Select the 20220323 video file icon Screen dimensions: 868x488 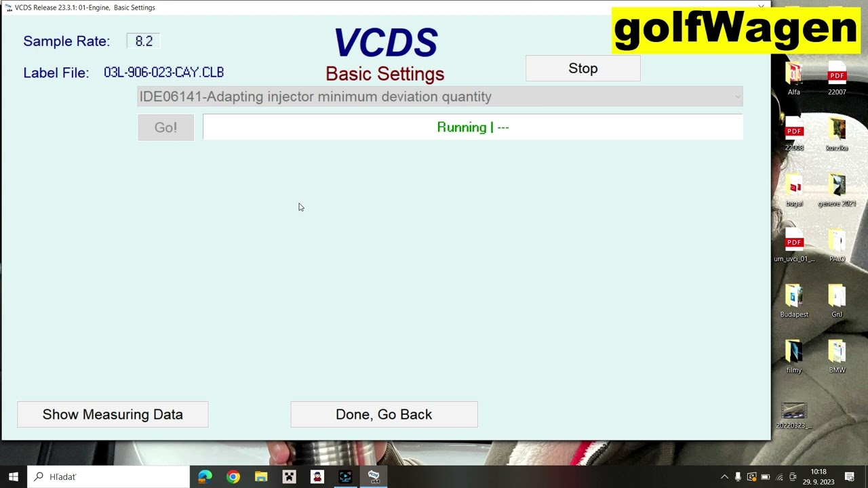[794, 415]
